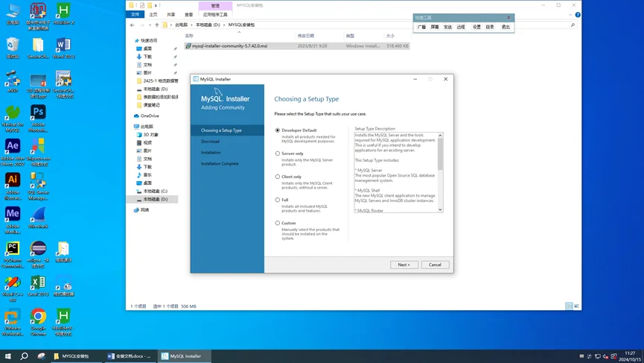Open the recent locations dropdown arrow
The height and width of the screenshot is (363, 644).
[150, 25]
